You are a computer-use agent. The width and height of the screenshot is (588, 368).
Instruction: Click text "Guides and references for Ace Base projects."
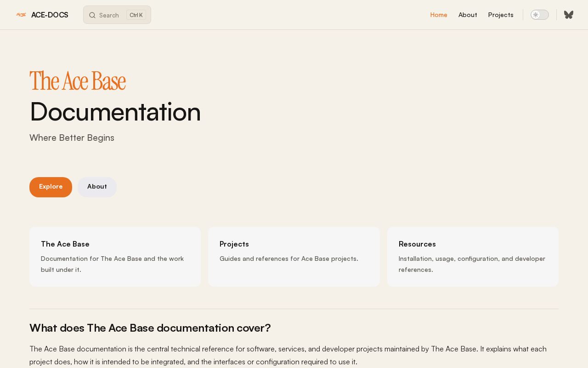click(x=289, y=259)
